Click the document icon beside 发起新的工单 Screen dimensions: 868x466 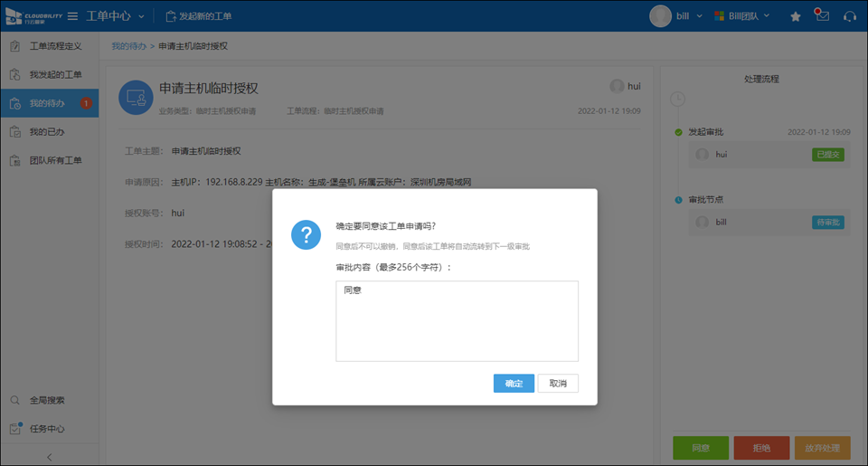point(171,16)
